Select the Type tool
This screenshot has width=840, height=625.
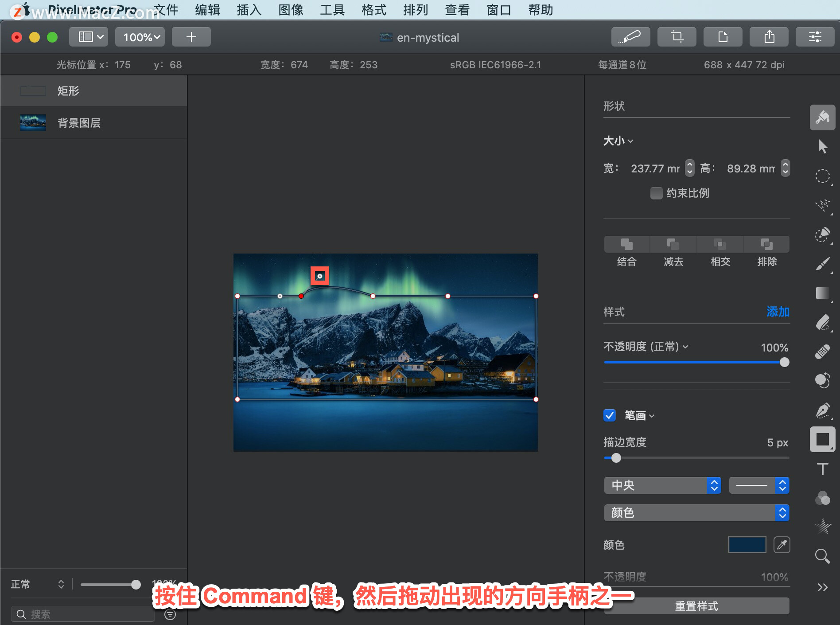click(x=822, y=468)
